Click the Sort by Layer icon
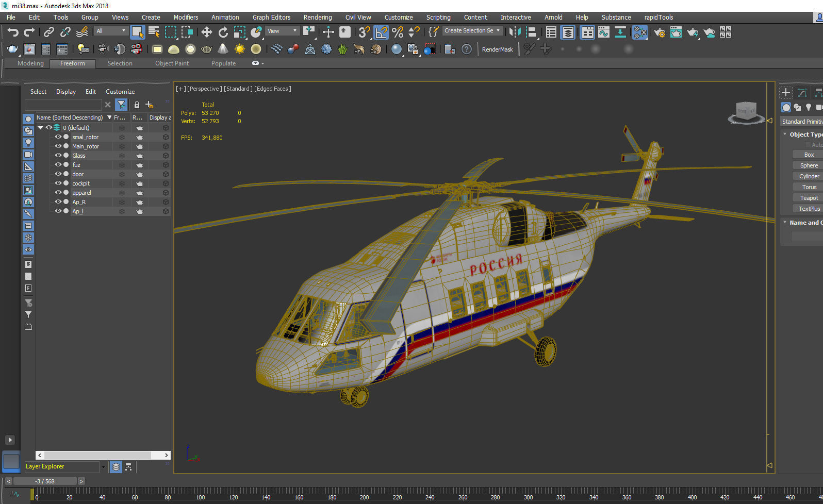This screenshot has height=504, width=823. 116,467
